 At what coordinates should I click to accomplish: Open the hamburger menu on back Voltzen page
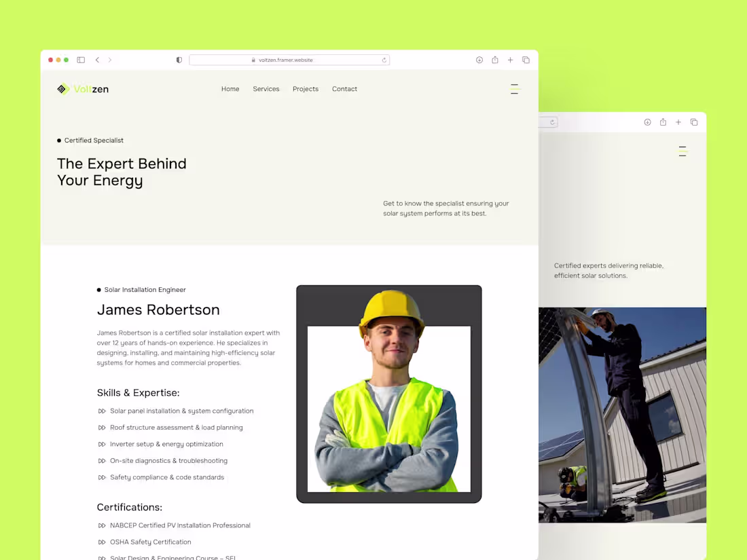(x=682, y=151)
